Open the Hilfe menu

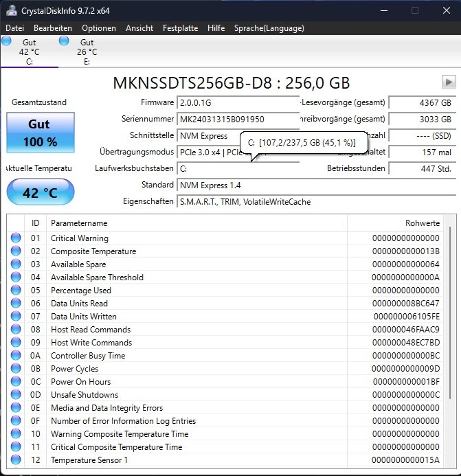pyautogui.click(x=216, y=28)
